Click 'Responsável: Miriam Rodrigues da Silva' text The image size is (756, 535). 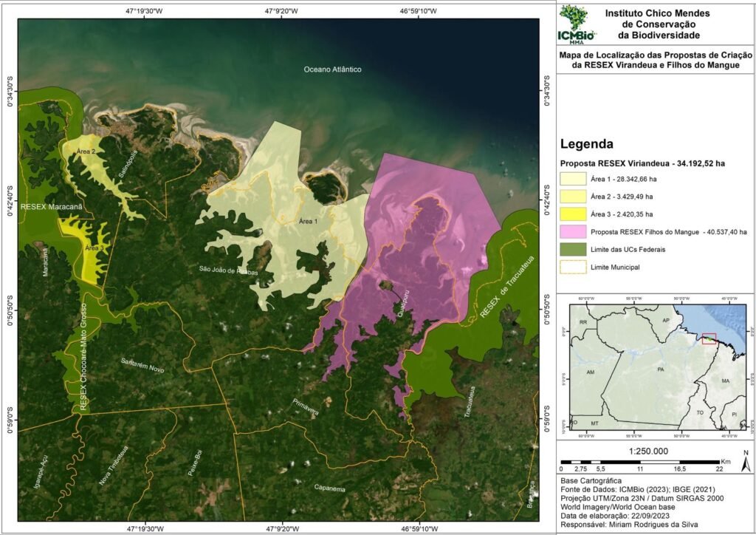629,525
